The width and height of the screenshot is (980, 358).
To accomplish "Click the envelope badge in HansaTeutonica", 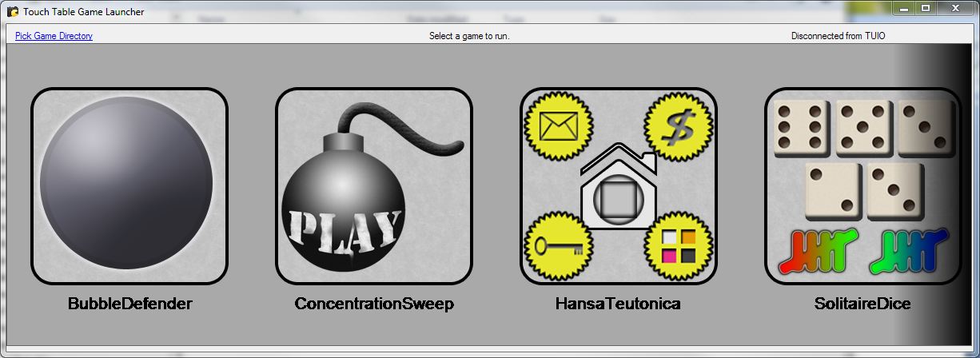I will [558, 127].
